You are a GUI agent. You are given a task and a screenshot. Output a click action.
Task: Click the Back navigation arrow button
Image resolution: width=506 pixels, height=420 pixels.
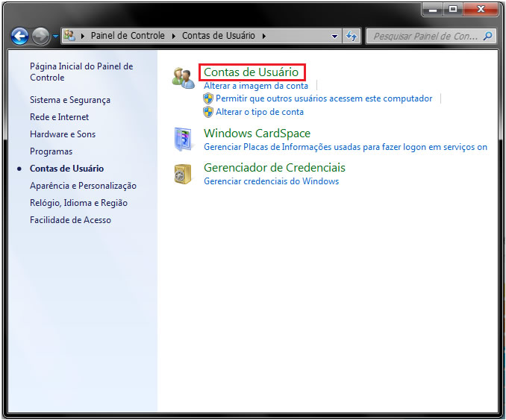[19, 36]
